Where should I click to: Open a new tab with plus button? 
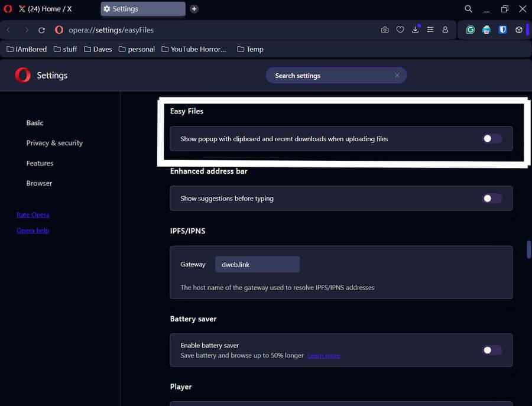pos(194,9)
